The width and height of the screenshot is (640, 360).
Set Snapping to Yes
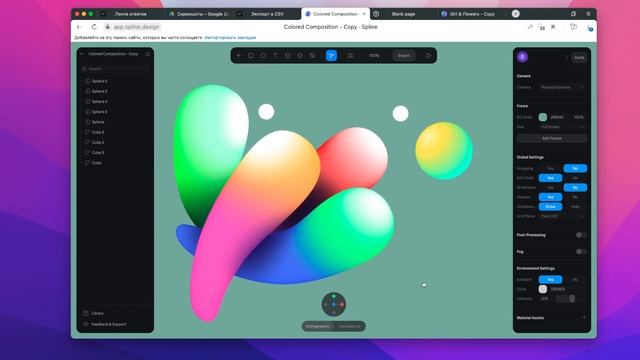[x=550, y=168]
